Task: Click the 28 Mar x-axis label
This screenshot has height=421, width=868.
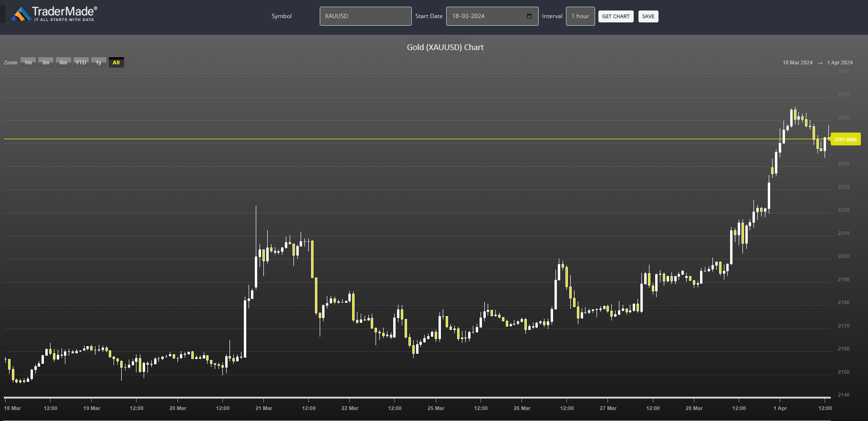Action: 694,408
